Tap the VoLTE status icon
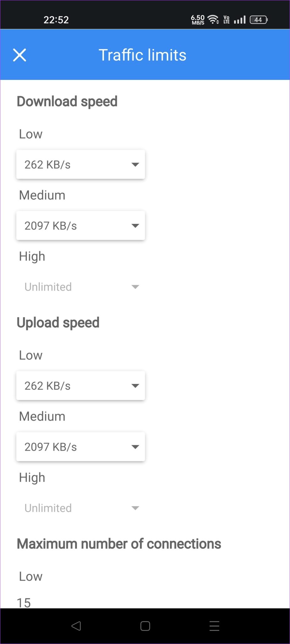Screen dimensions: 290x644 226,19
